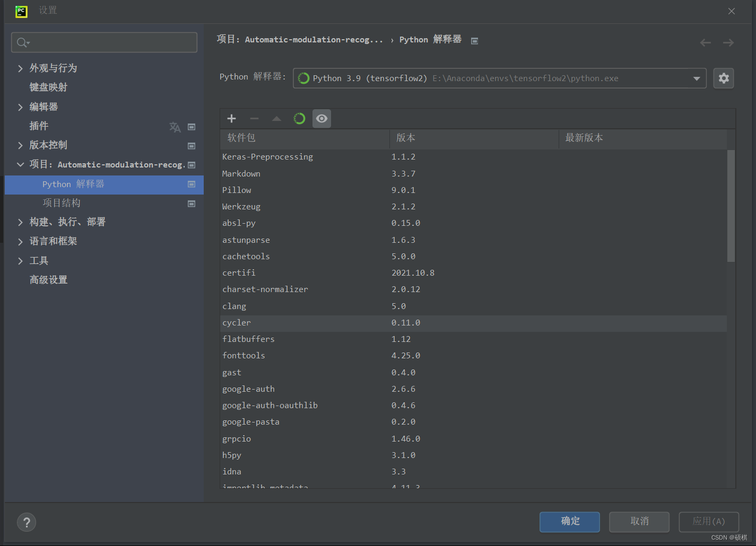
Task: Click the settings search input field
Action: 104,42
